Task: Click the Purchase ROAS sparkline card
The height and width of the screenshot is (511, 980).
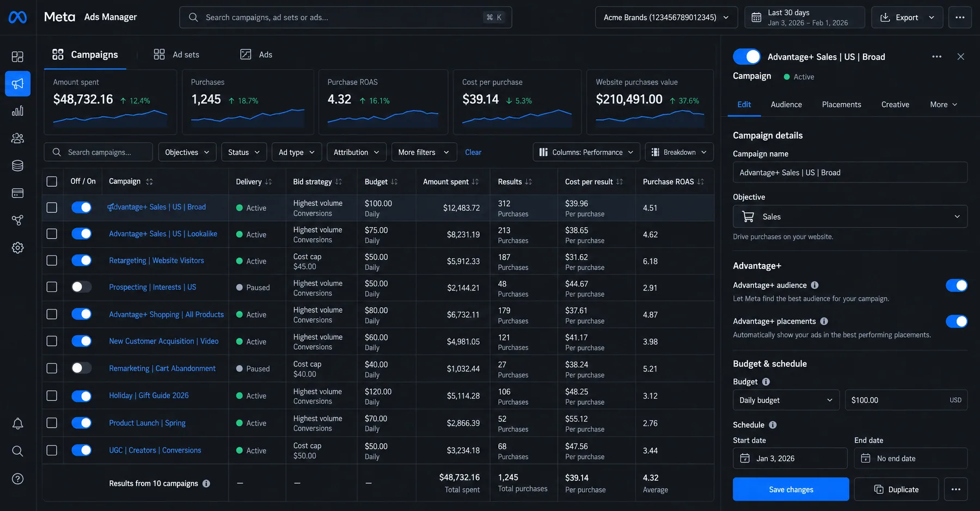Action: tap(383, 102)
